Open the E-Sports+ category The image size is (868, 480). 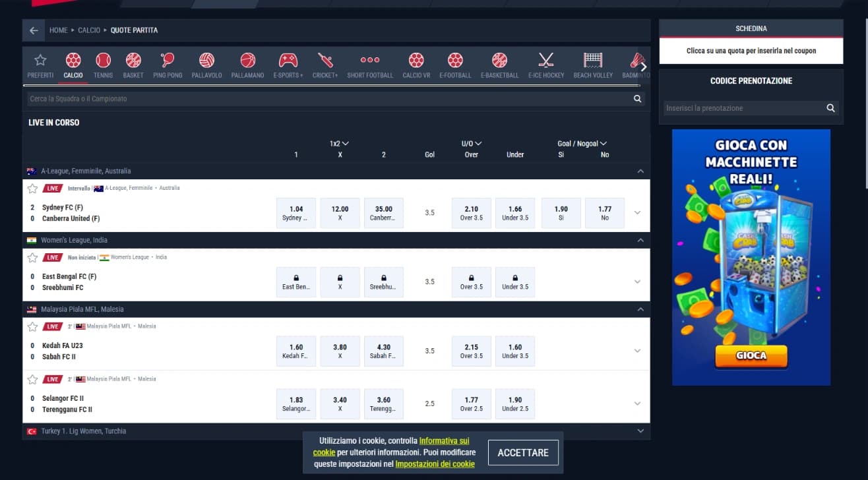point(289,64)
